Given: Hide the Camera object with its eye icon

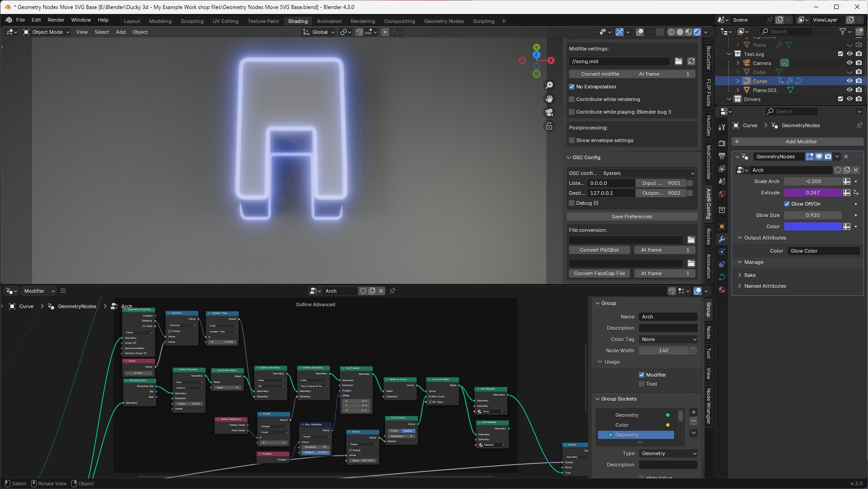Looking at the screenshot, I should coord(850,63).
